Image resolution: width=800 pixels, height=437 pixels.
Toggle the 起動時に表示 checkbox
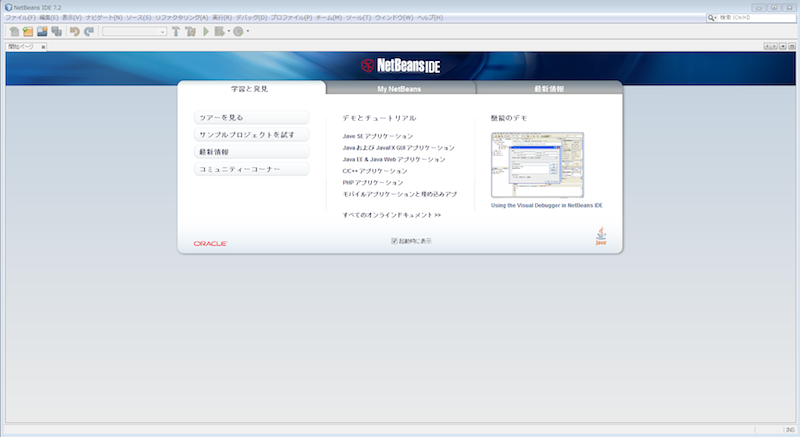(x=394, y=241)
